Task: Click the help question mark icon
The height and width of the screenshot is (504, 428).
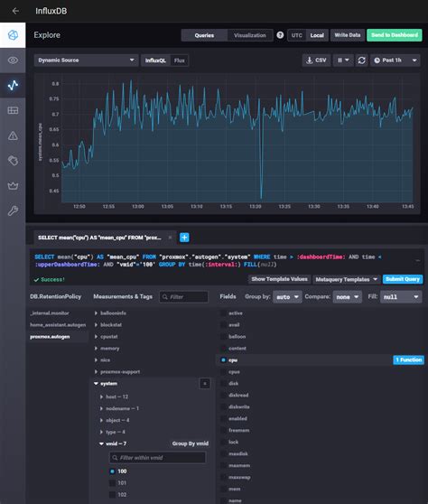Action: click(280, 35)
